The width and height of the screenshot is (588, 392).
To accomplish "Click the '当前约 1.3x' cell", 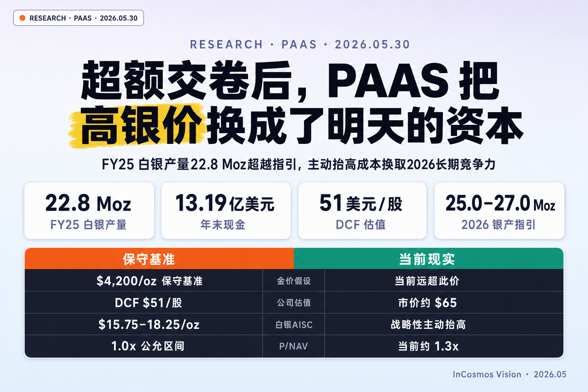I will [444, 346].
